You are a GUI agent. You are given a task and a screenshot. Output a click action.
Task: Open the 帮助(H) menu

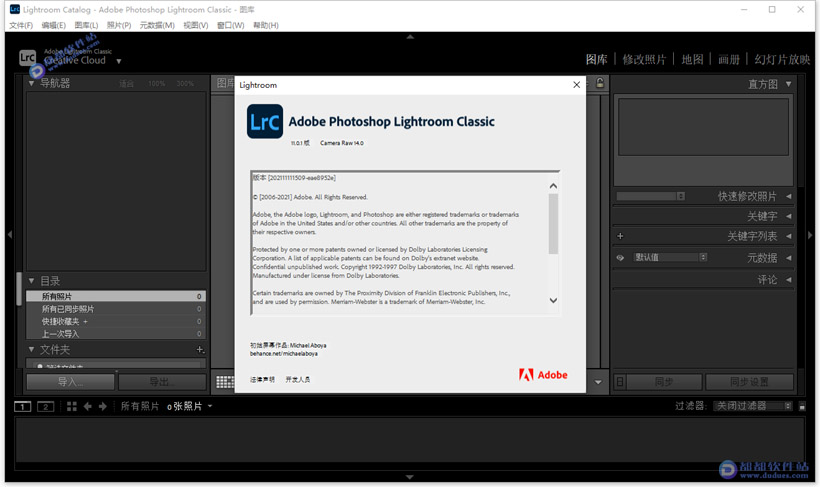point(266,25)
